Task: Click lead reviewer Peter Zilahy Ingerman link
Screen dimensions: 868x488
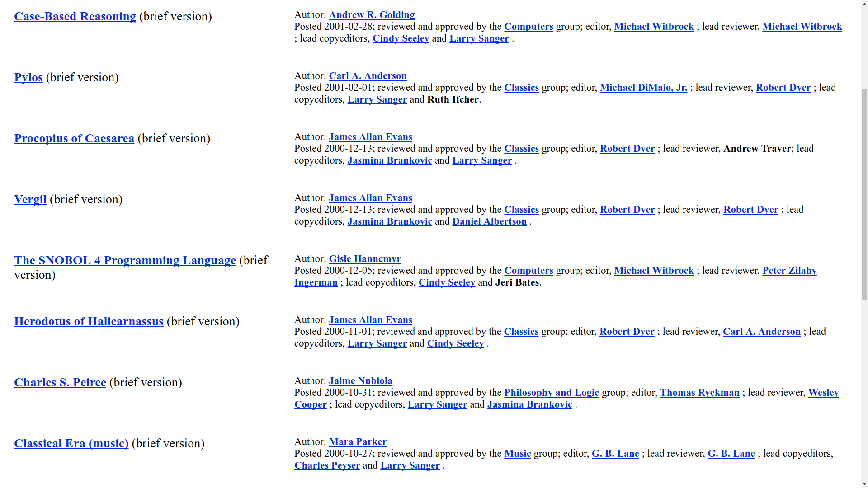Action: point(789,271)
